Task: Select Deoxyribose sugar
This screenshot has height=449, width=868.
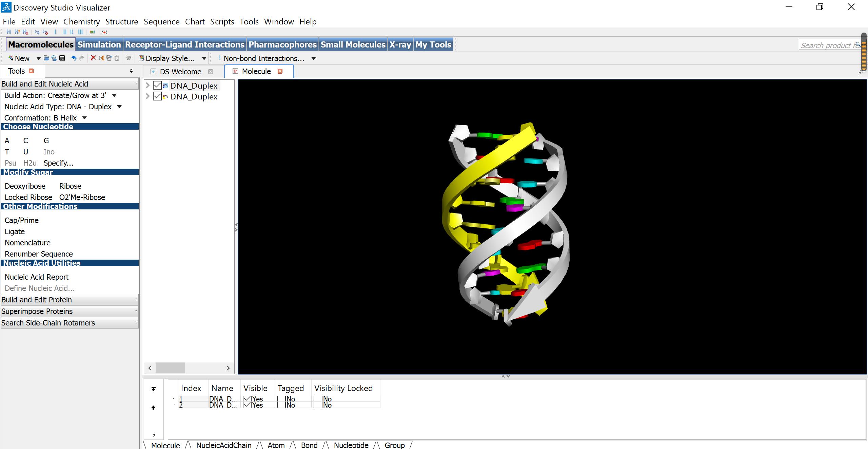Action: coord(25,186)
